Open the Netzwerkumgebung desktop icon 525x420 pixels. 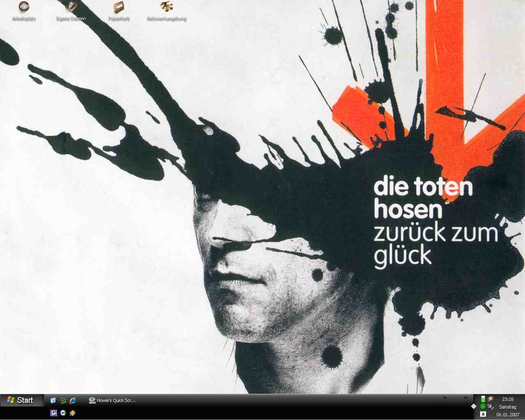coord(167,11)
